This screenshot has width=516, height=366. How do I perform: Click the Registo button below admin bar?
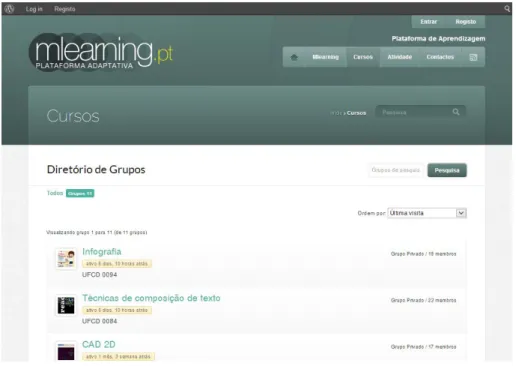[x=466, y=22]
